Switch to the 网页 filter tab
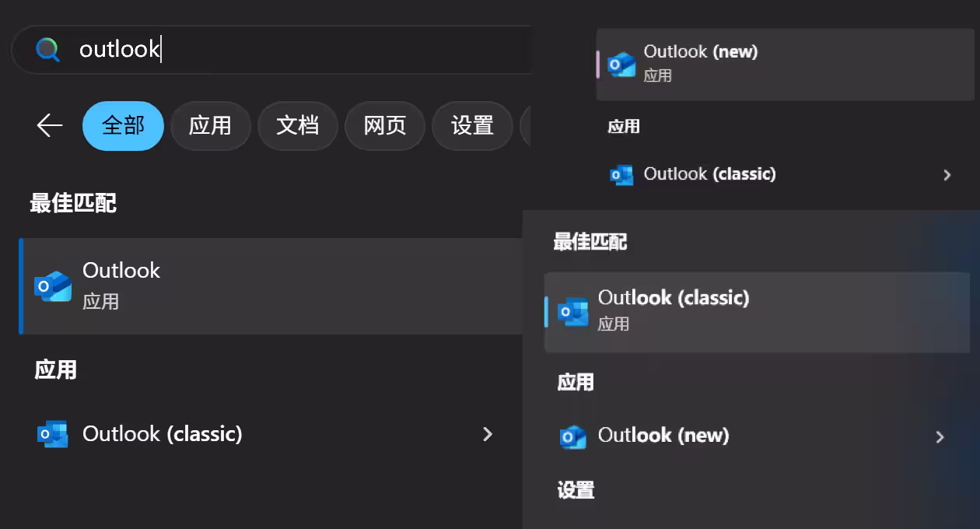Screen dimensions: 980x529 click(x=385, y=125)
